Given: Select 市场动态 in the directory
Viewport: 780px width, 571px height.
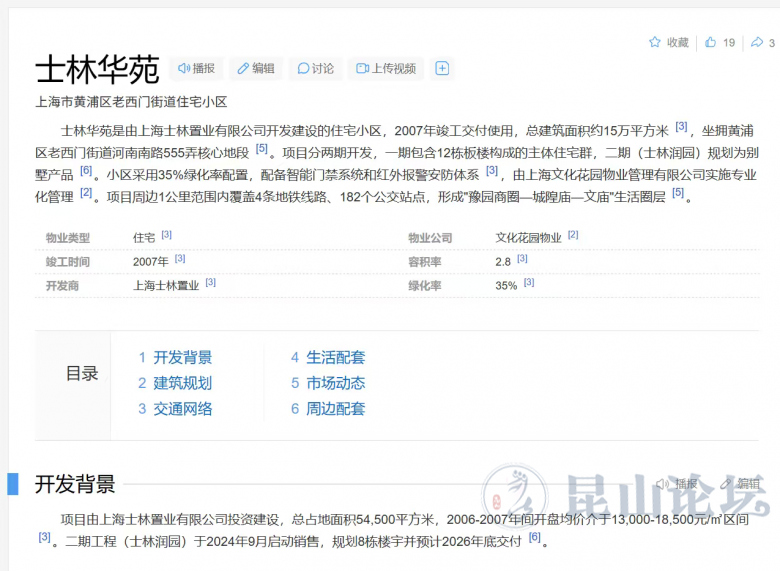Looking at the screenshot, I should [335, 383].
